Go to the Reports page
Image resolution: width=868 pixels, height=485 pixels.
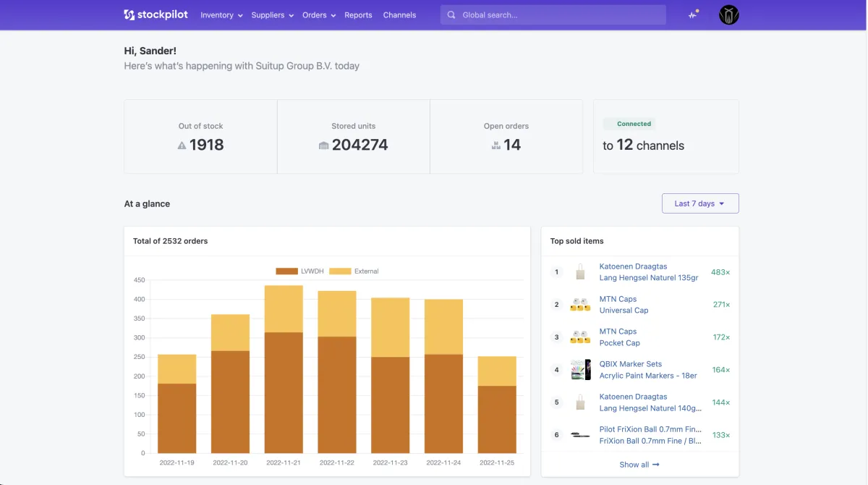tap(358, 15)
